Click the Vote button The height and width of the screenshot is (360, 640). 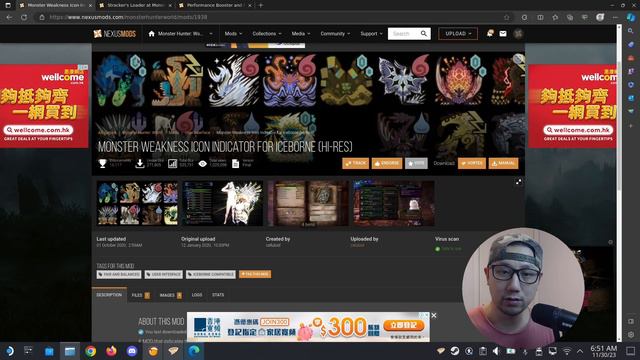416,163
